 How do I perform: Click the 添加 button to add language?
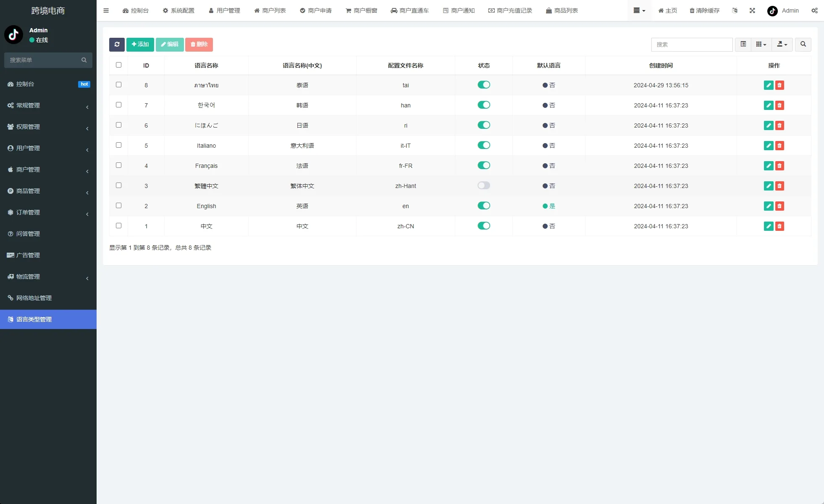click(140, 44)
